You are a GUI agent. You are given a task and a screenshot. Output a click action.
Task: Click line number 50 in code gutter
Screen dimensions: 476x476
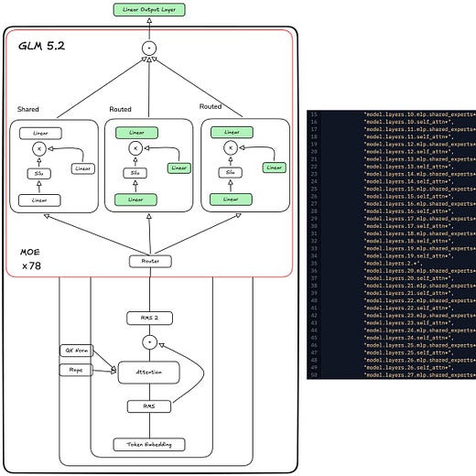click(x=314, y=375)
